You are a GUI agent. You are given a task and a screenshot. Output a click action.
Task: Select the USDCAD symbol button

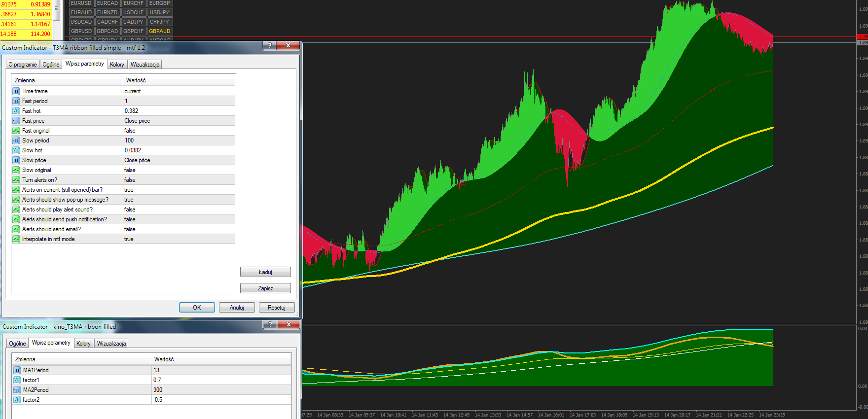point(81,22)
